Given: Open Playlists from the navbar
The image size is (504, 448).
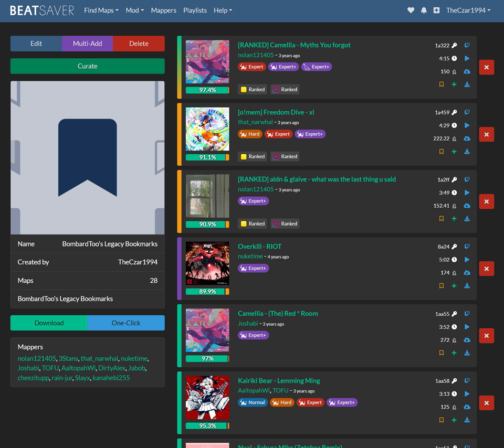Looking at the screenshot, I should 195,10.
